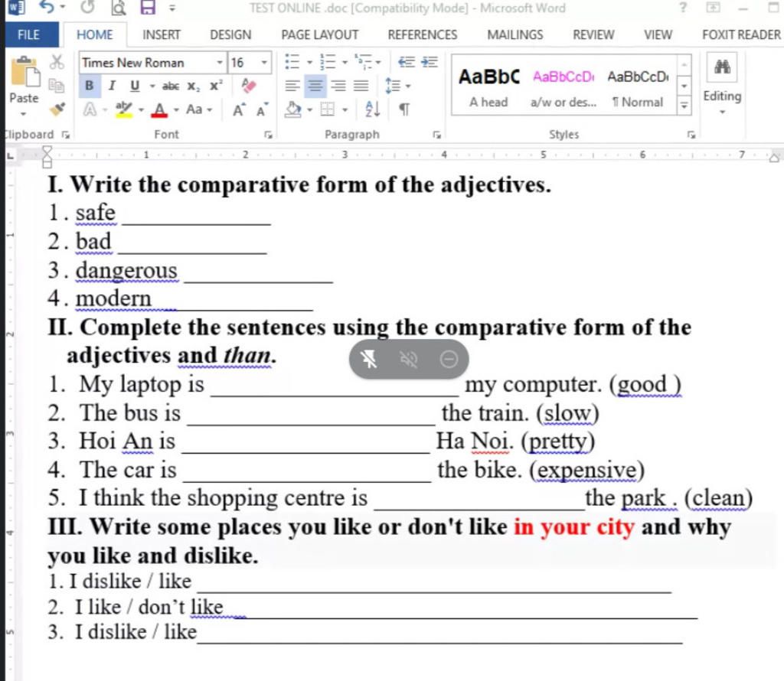Switch to the VIEW tab
Viewport: 784px width, 681px height.
coord(658,34)
